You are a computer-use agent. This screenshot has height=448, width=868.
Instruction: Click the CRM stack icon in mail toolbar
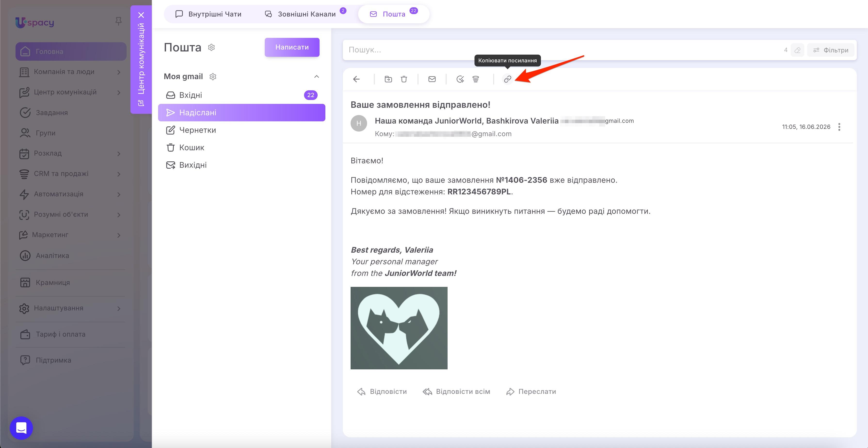click(x=475, y=79)
